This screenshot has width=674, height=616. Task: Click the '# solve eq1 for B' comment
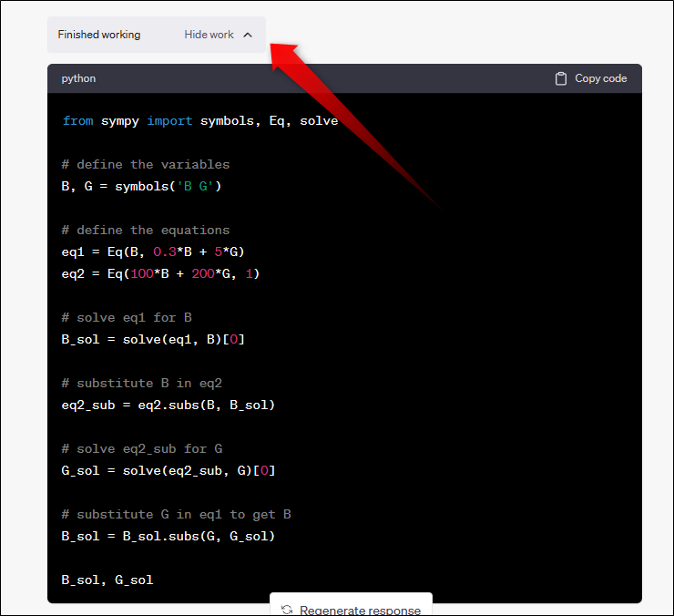[127, 317]
